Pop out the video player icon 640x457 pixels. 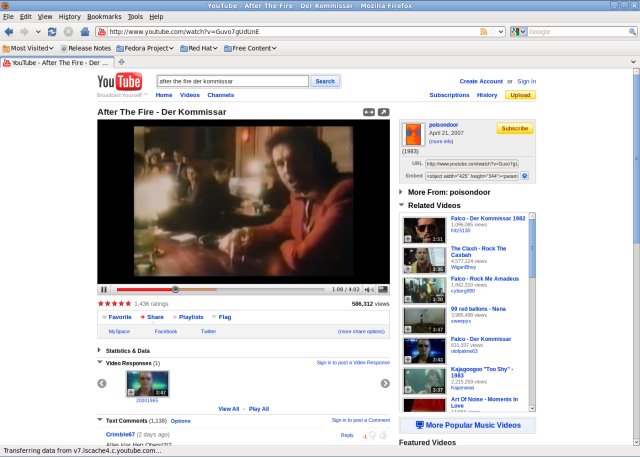tap(383, 112)
